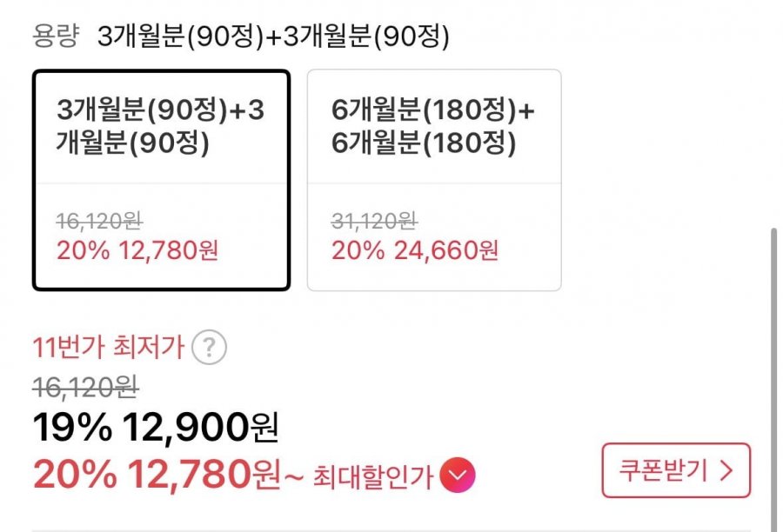Tap the 최대할인가 text
783x532 pixels.
[x=372, y=475]
